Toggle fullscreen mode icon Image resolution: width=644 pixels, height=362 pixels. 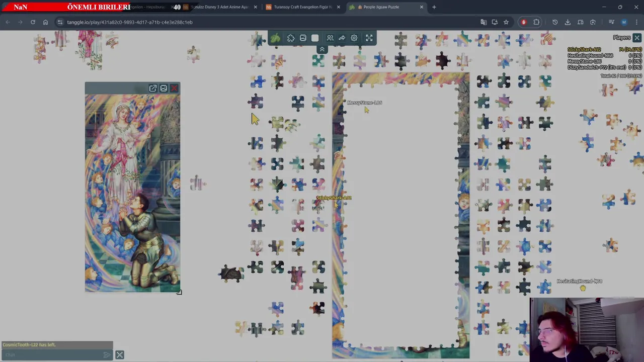pos(369,38)
